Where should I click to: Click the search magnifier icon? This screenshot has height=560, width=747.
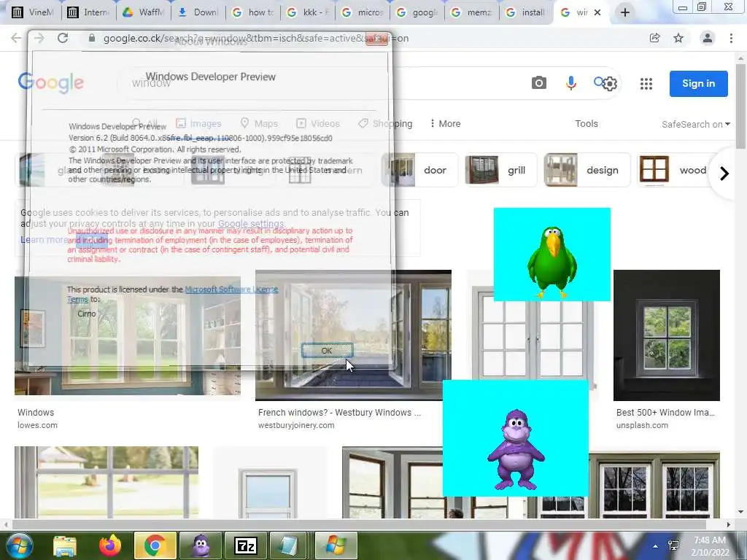598,82
